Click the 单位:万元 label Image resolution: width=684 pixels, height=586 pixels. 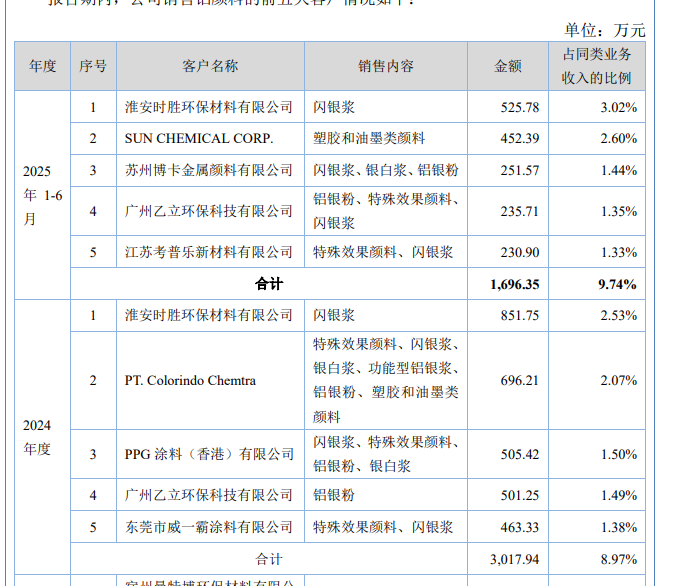click(605, 30)
